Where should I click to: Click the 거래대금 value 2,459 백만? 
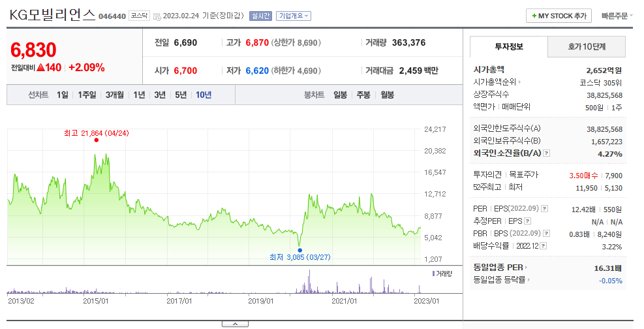[418, 70]
